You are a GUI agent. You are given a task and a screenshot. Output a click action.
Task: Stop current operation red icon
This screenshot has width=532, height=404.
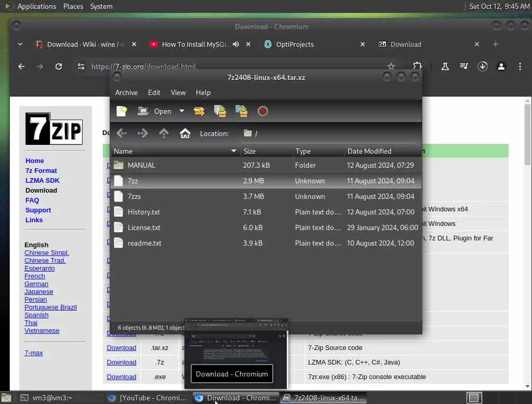pos(262,111)
